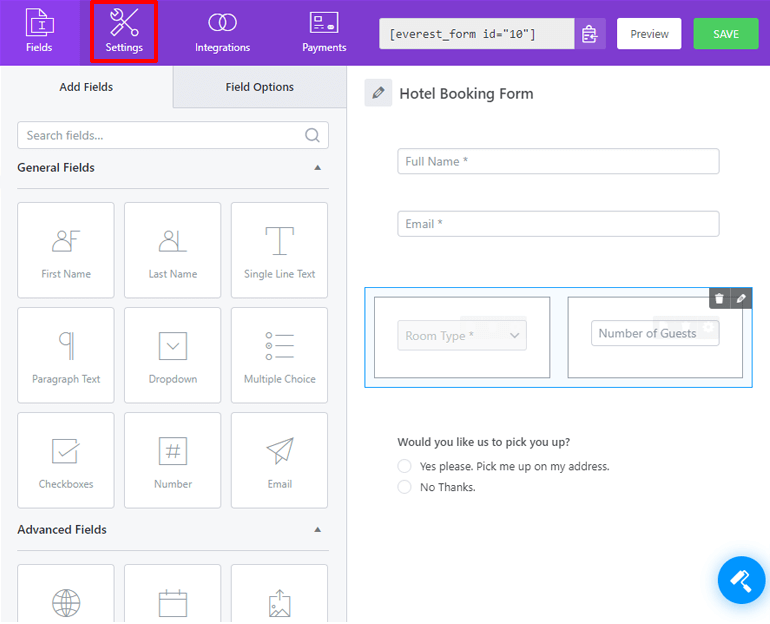Select the Email form field in preview

tap(558, 224)
